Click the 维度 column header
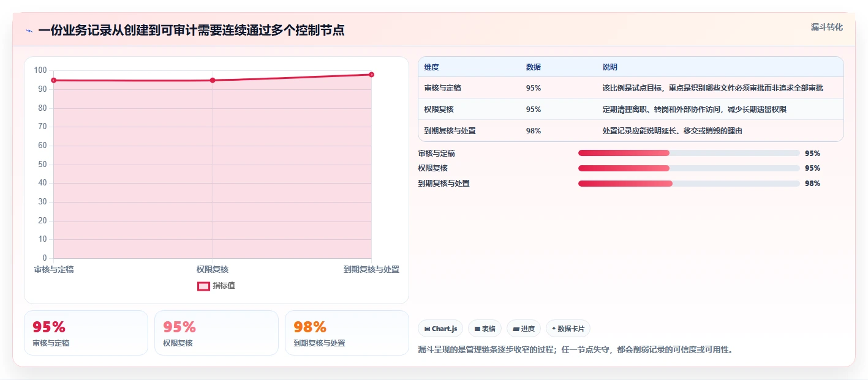This screenshot has height=380, width=868. pyautogui.click(x=432, y=67)
